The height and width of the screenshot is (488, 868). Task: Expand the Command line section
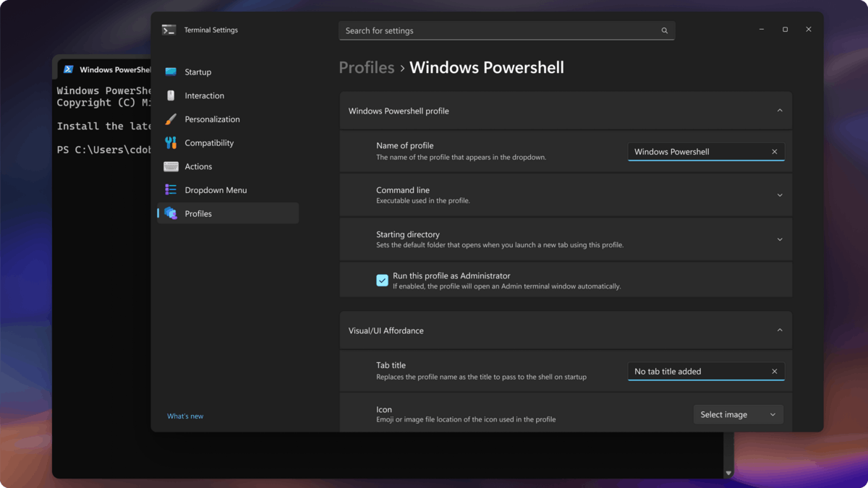click(x=780, y=194)
